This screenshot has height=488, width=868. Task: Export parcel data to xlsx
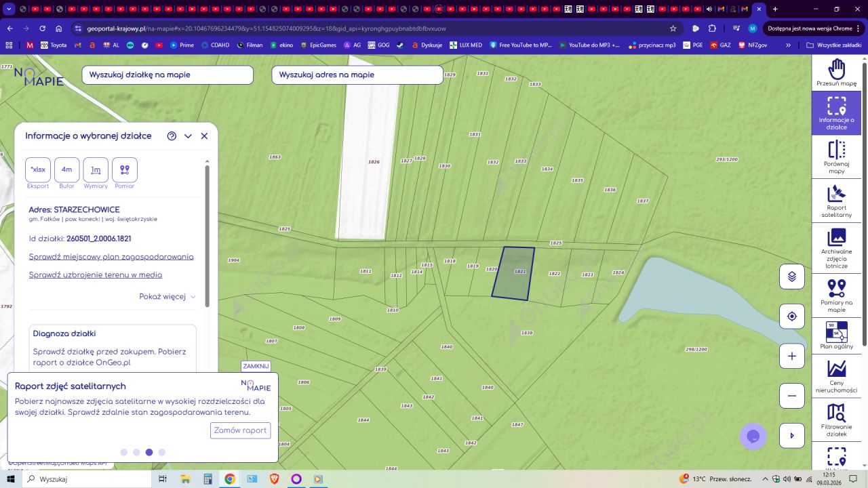point(38,170)
